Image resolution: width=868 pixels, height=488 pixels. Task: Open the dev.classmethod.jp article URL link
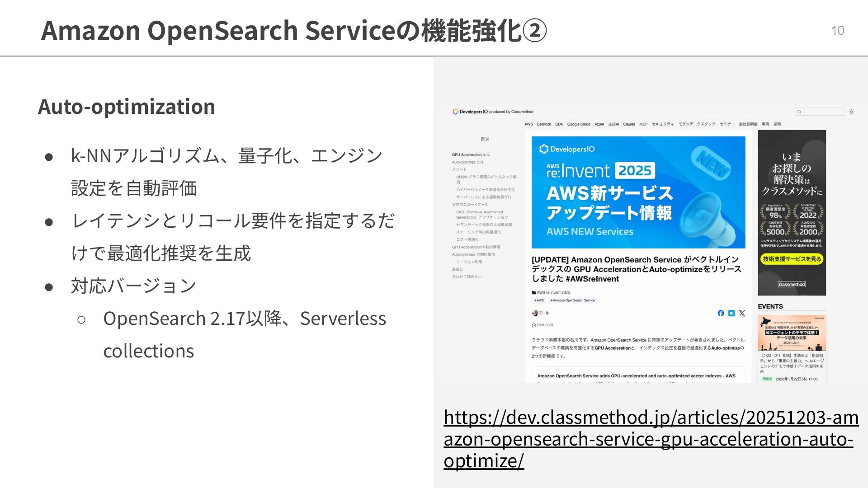(x=651, y=438)
